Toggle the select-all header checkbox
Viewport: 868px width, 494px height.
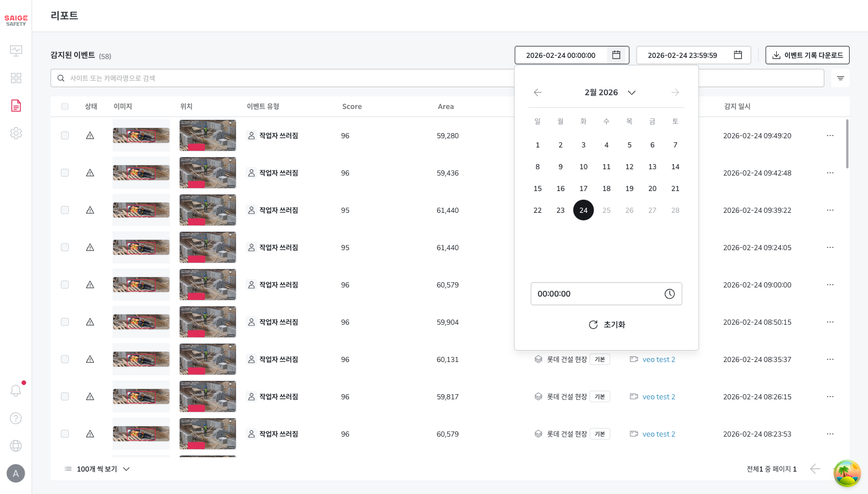tap(65, 106)
